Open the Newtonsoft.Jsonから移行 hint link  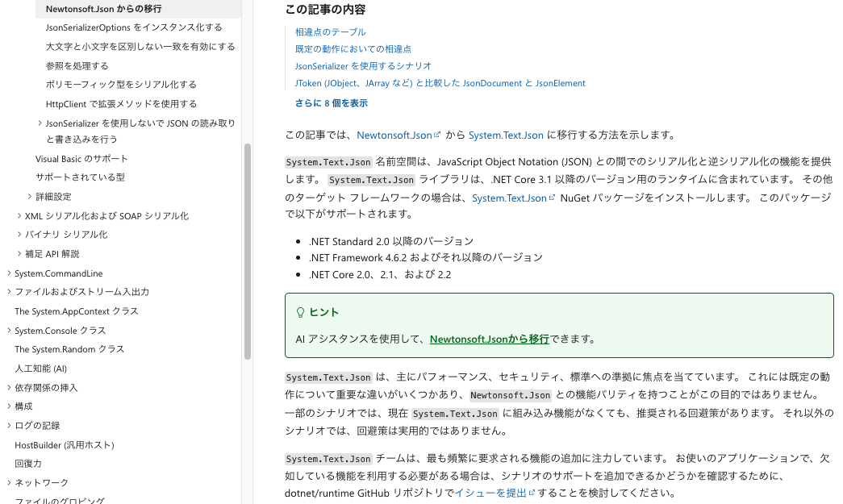(x=489, y=339)
